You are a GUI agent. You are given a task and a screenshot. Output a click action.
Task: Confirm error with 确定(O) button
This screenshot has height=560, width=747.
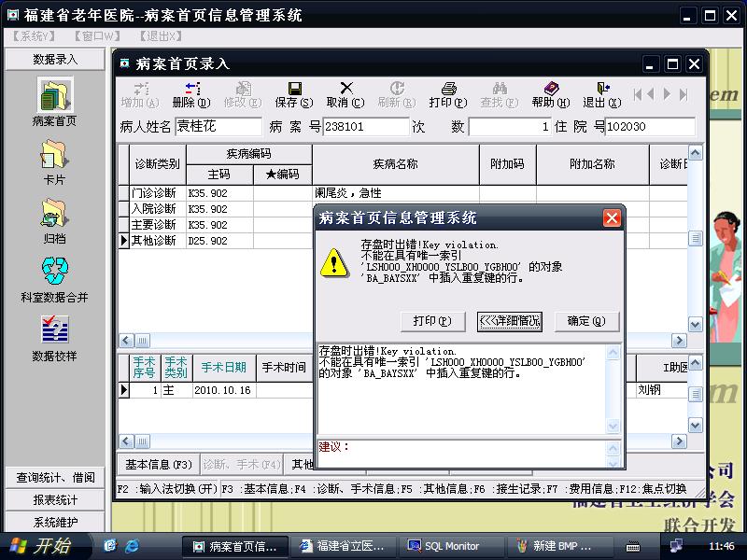[x=586, y=321]
